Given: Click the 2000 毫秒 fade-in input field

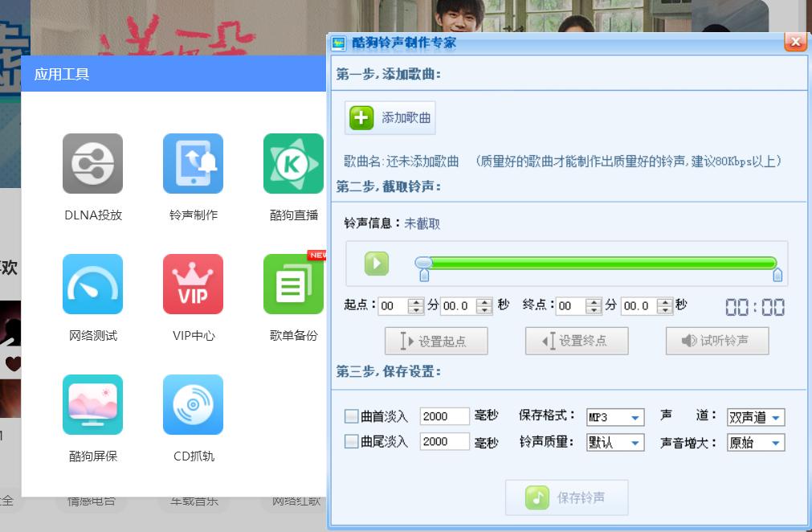Looking at the screenshot, I should (x=445, y=416).
